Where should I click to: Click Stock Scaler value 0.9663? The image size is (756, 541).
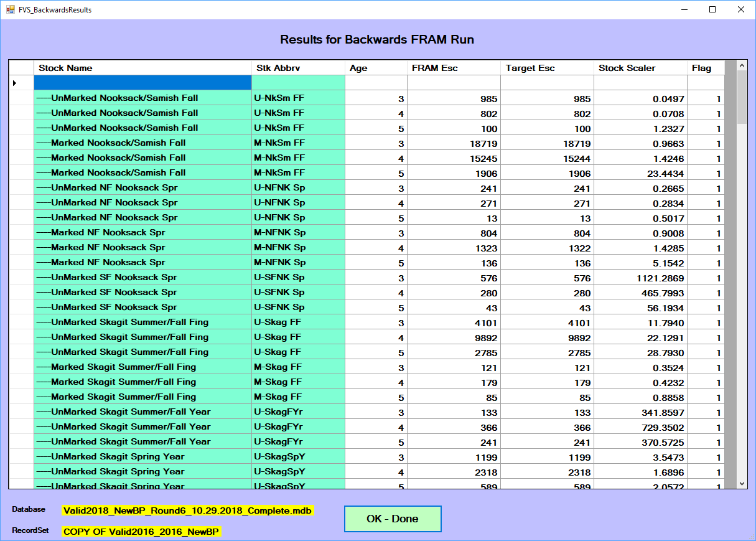668,143
